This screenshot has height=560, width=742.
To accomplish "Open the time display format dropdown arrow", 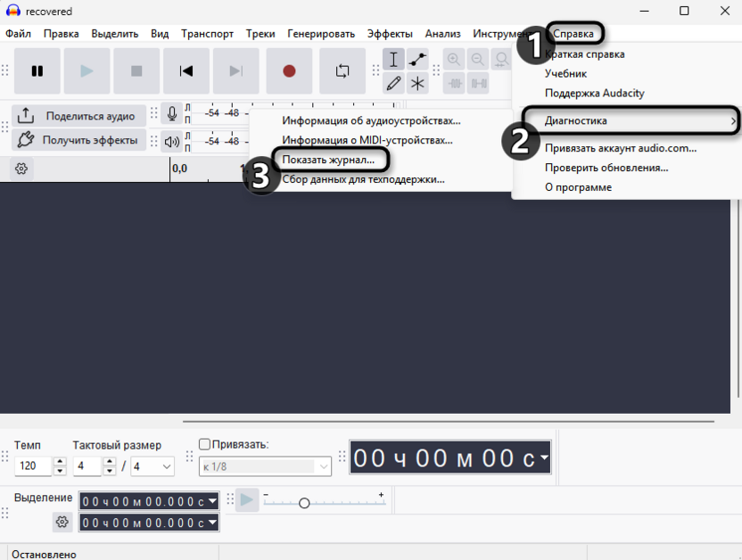I will point(545,457).
